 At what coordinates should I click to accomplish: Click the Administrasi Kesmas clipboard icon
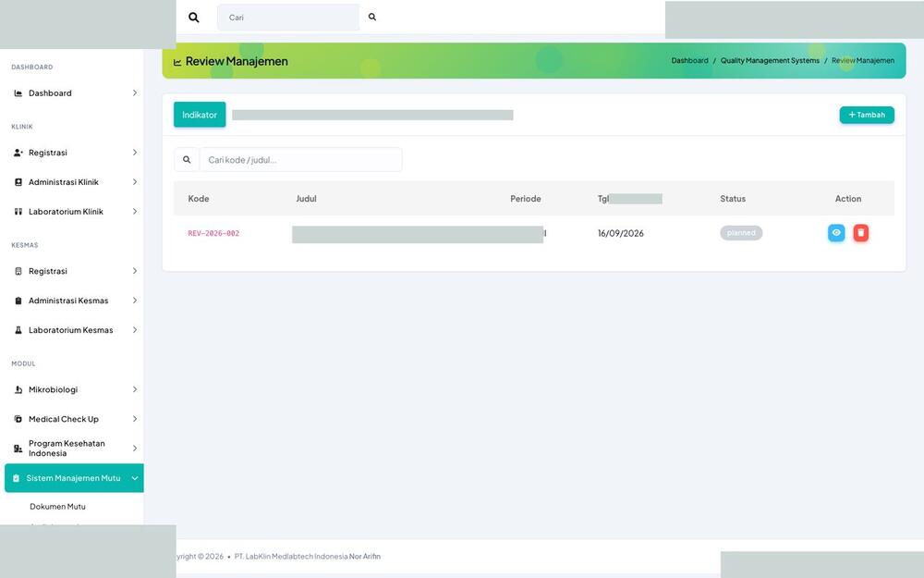(18, 301)
